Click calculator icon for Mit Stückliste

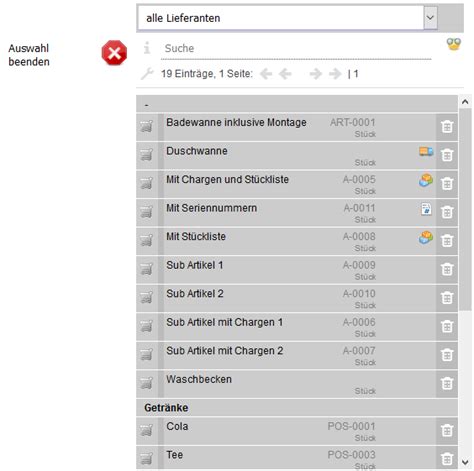[x=447, y=241]
